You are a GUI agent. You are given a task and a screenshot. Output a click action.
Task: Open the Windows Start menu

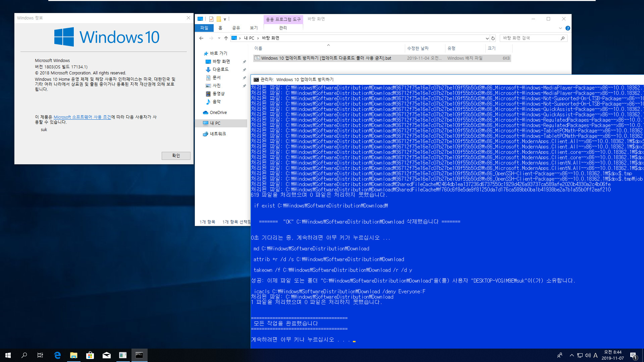click(x=8, y=355)
